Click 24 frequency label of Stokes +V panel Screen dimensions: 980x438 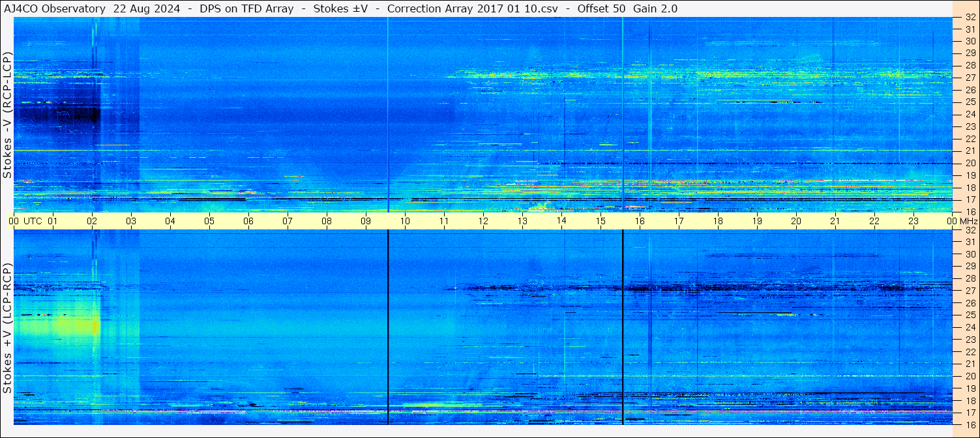[970, 327]
